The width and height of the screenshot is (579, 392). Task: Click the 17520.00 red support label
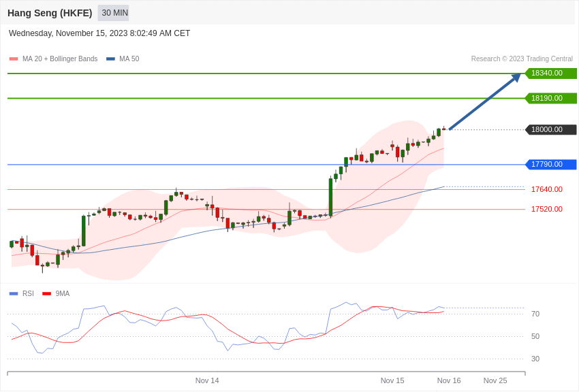click(x=547, y=209)
